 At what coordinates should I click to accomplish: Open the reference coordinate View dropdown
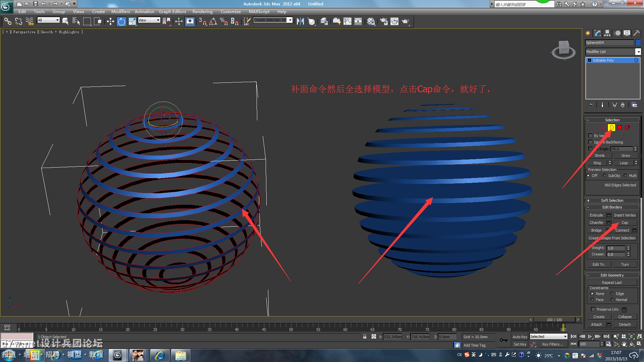[x=149, y=20]
